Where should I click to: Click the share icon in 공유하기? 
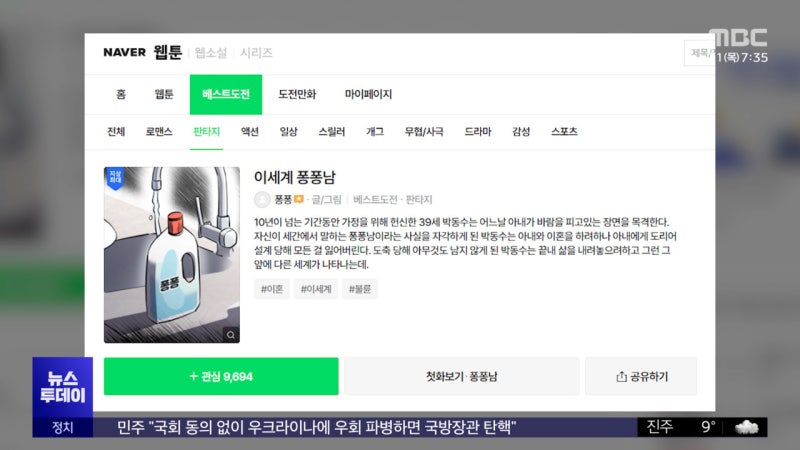[x=620, y=377]
